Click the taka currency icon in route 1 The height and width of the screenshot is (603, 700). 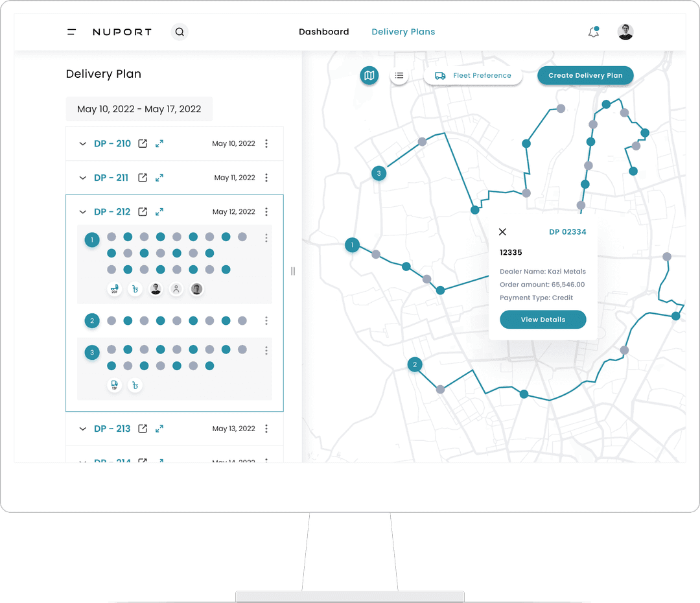135,289
